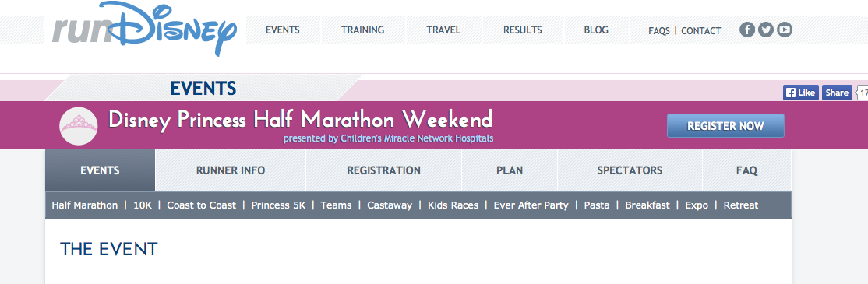Click the Facebook Like button
This screenshot has height=284, width=868.
point(800,93)
